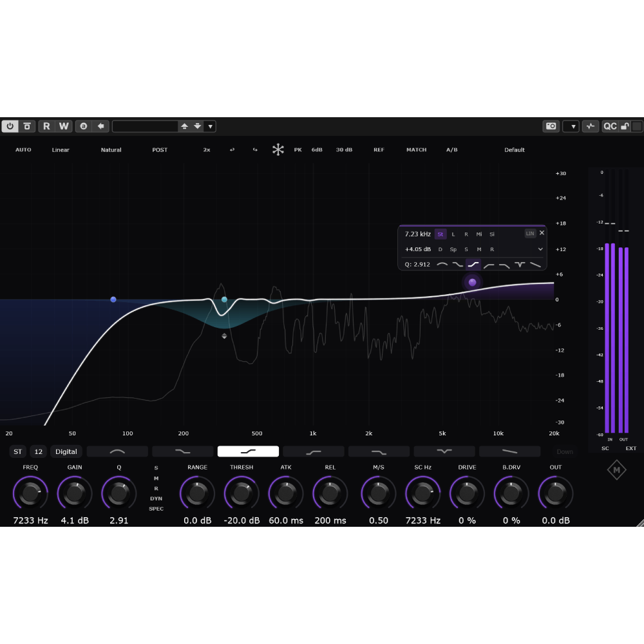Open the MATCH menu item

coord(416,150)
